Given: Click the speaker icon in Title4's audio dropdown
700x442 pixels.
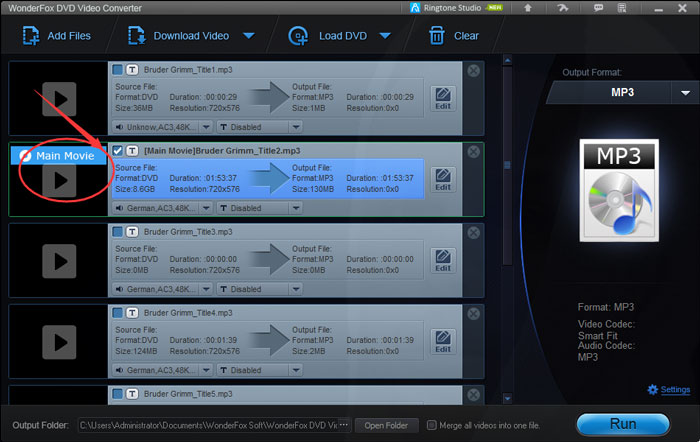Looking at the screenshot, I should (x=119, y=370).
